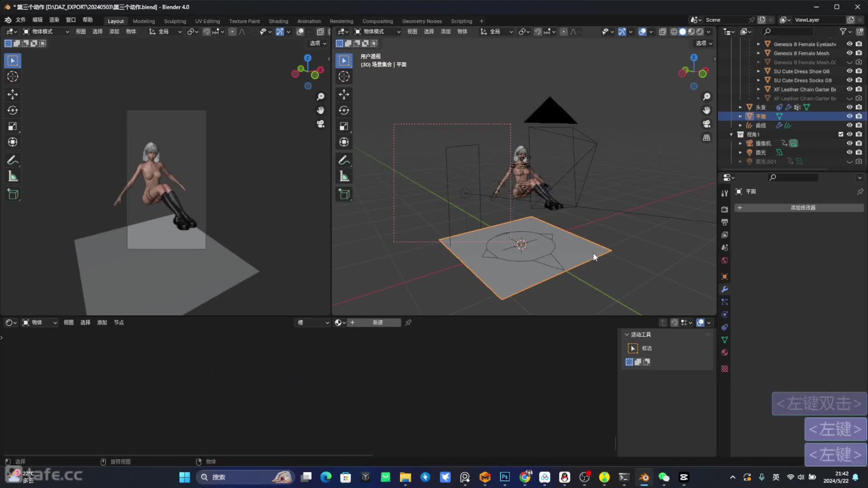Click the perspective/orthographic grid icon
The image size is (868, 488).
point(707,137)
